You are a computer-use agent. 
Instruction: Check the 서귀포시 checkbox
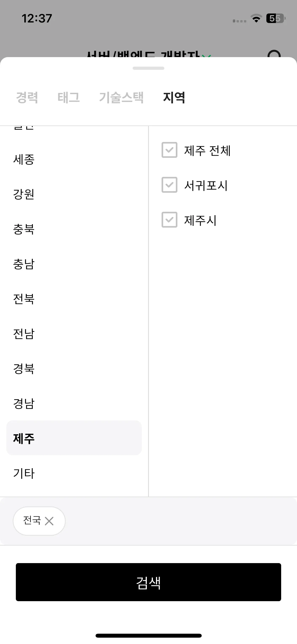point(169,185)
